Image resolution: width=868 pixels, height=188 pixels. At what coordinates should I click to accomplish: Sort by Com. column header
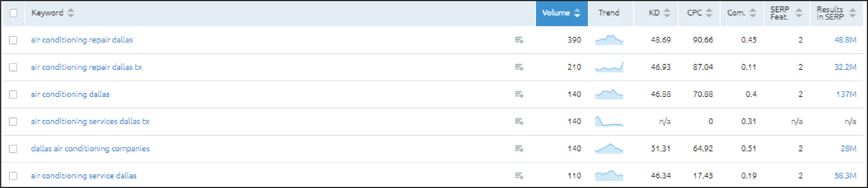[741, 13]
